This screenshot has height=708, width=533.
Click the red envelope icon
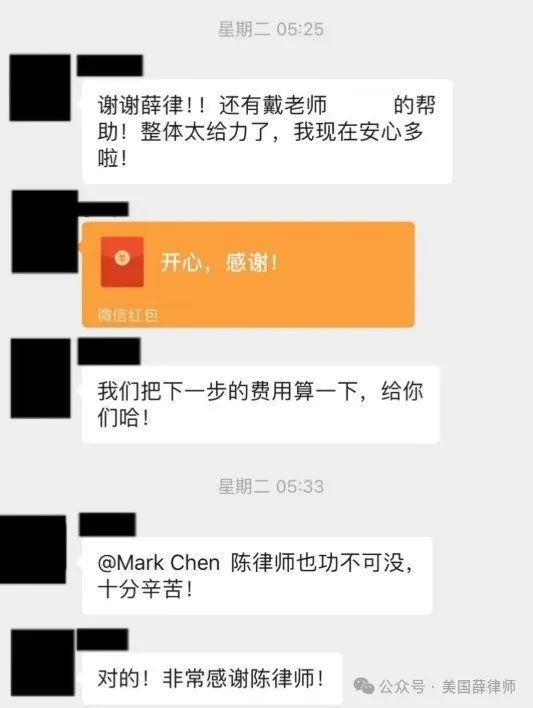click(x=122, y=262)
